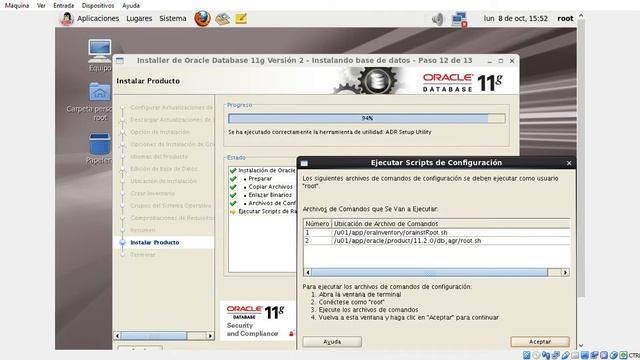The image size is (640, 360).
Task: Select the root.sh script row
Action: point(437,241)
